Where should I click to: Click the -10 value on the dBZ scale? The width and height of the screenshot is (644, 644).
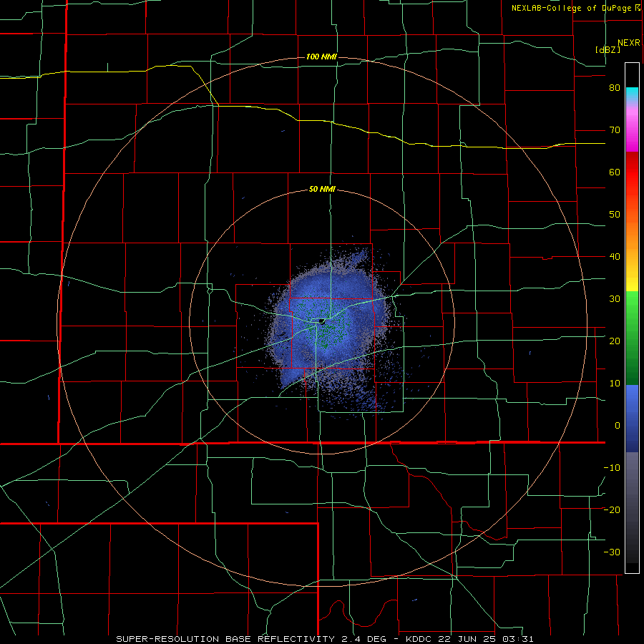(612, 467)
